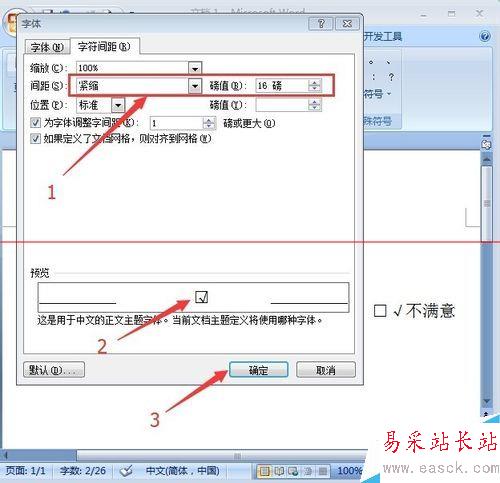The width and height of the screenshot is (500, 483).
Task: Click the horizontal scrollbar thumb at bottom
Action: pos(222,455)
